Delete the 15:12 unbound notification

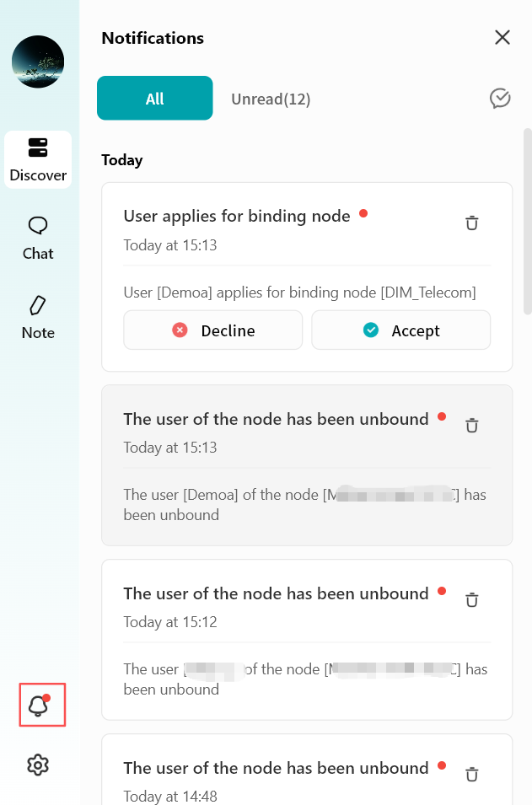coord(472,600)
